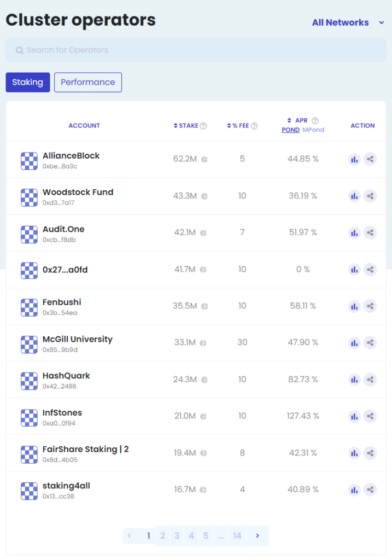This screenshot has height=560, width=392.
Task: Select POND APR view
Action: point(291,130)
